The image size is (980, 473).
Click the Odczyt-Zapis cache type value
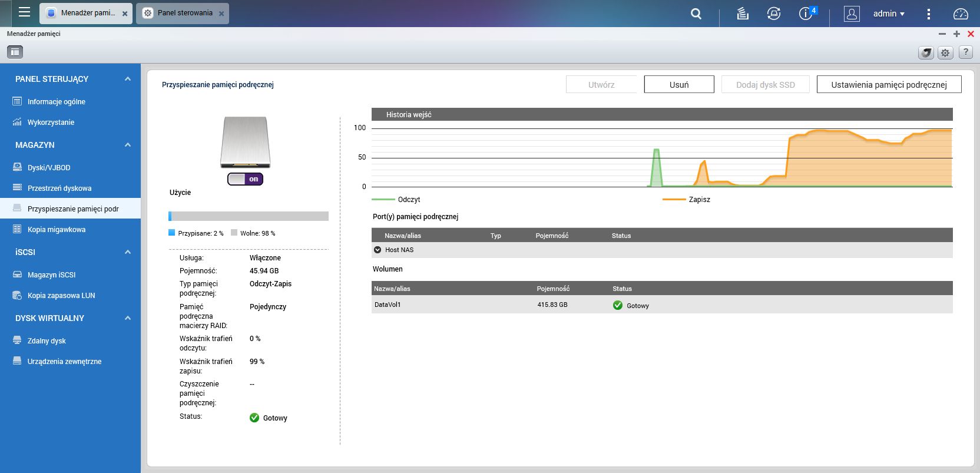tap(271, 284)
